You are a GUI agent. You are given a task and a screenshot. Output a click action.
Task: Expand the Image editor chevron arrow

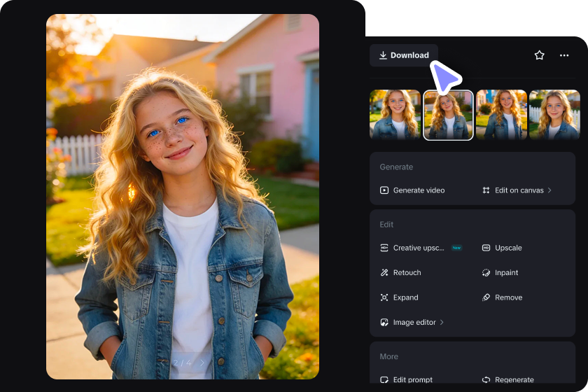tap(442, 322)
